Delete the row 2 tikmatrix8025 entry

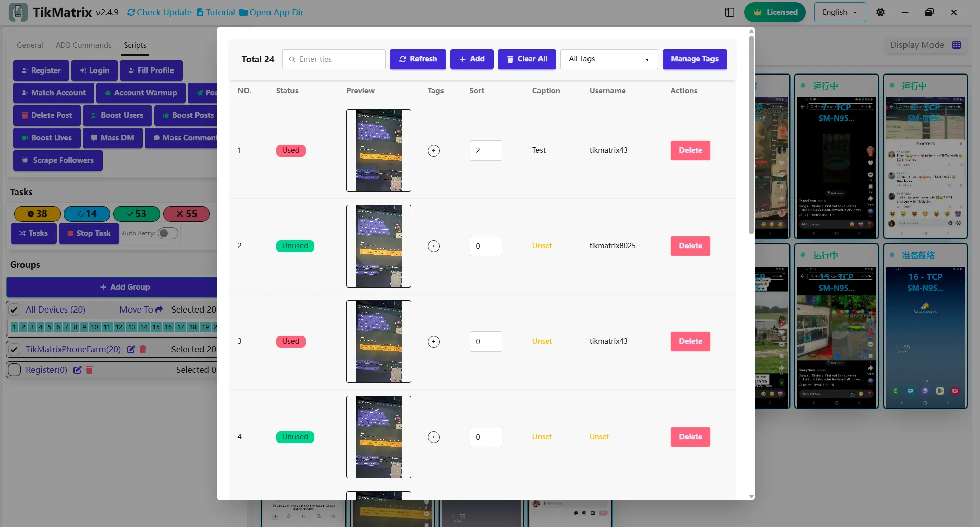pyautogui.click(x=690, y=246)
